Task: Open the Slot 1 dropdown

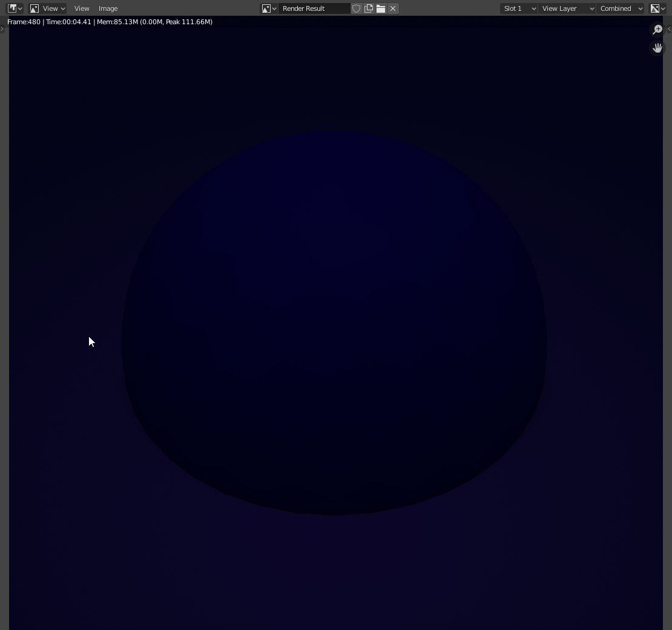Action: (519, 8)
